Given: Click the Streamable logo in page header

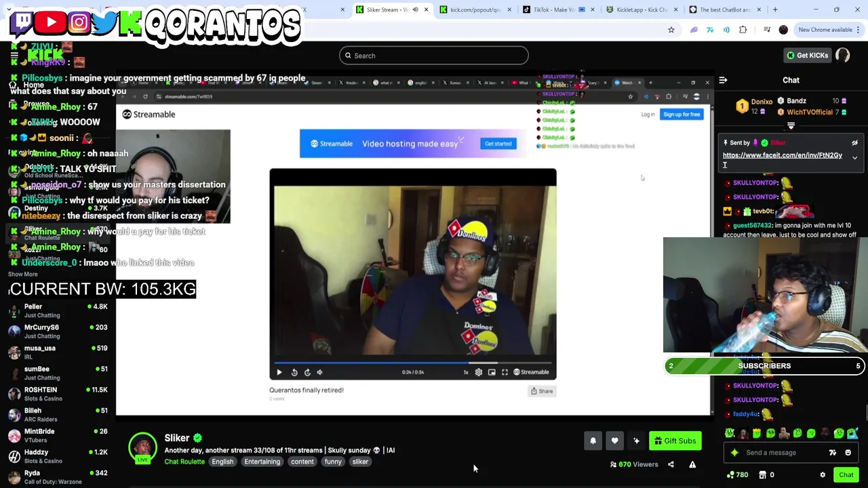Looking at the screenshot, I should 149,115.
